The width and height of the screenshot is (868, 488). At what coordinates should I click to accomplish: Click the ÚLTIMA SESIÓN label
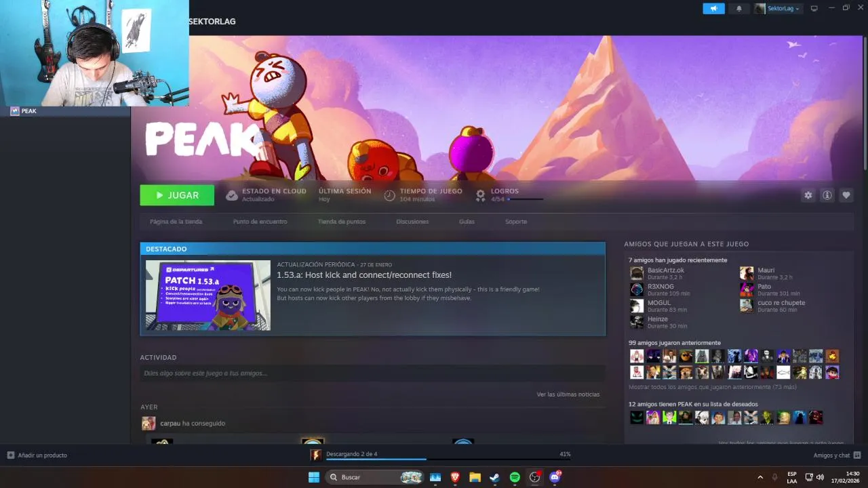tap(344, 191)
